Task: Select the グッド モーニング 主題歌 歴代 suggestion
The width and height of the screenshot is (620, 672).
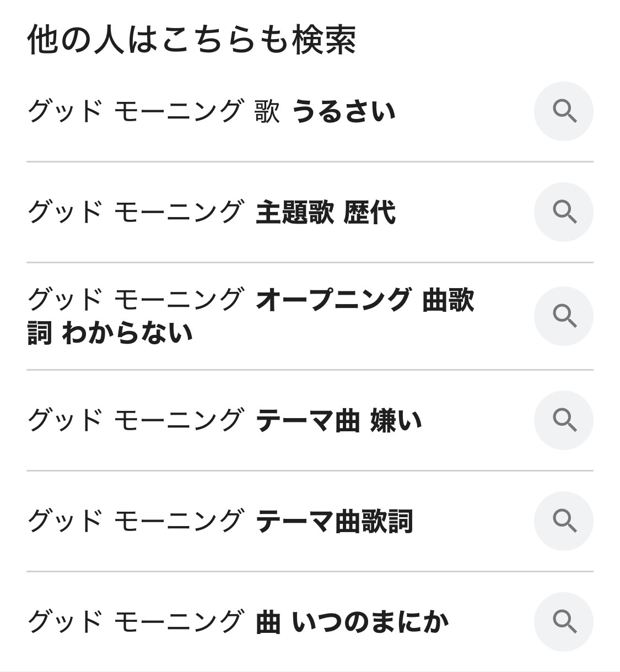Action: click(x=211, y=213)
